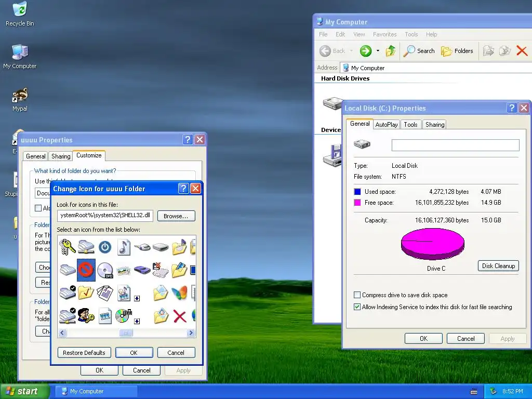Image resolution: width=532 pixels, height=399 pixels.
Task: Select the gray external drive icon
Action: tap(161, 247)
